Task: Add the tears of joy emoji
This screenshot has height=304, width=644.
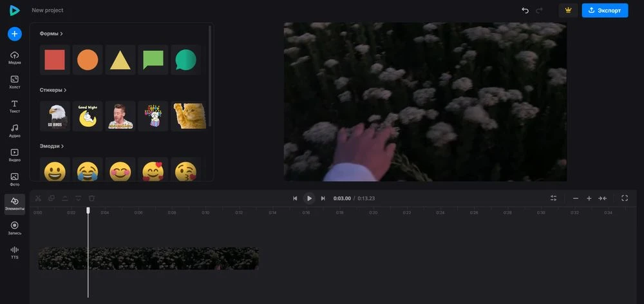Action: tap(88, 171)
